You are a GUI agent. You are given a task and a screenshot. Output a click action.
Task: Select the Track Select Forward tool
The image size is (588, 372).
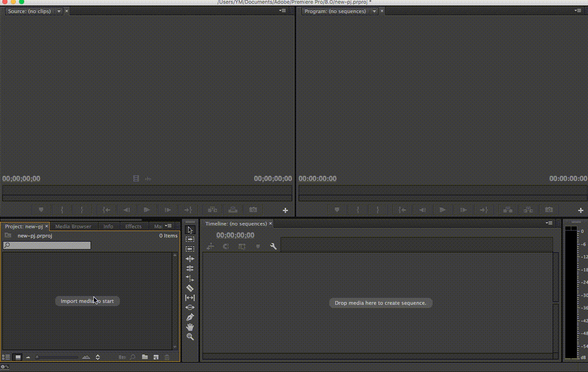(190, 239)
